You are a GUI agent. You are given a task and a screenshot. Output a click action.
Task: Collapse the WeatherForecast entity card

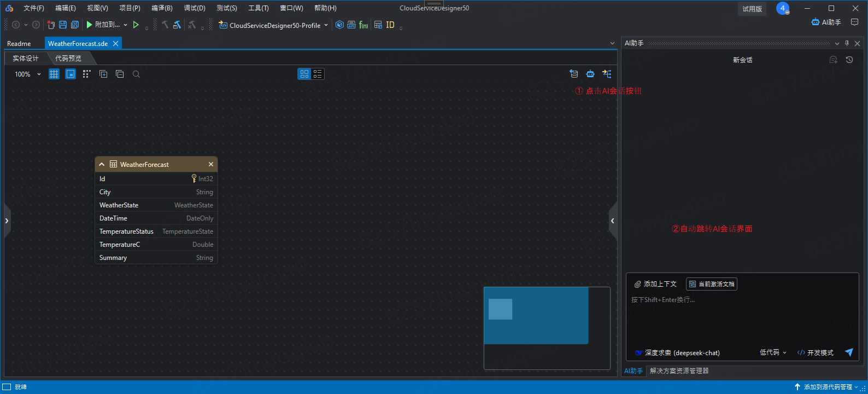click(x=102, y=164)
